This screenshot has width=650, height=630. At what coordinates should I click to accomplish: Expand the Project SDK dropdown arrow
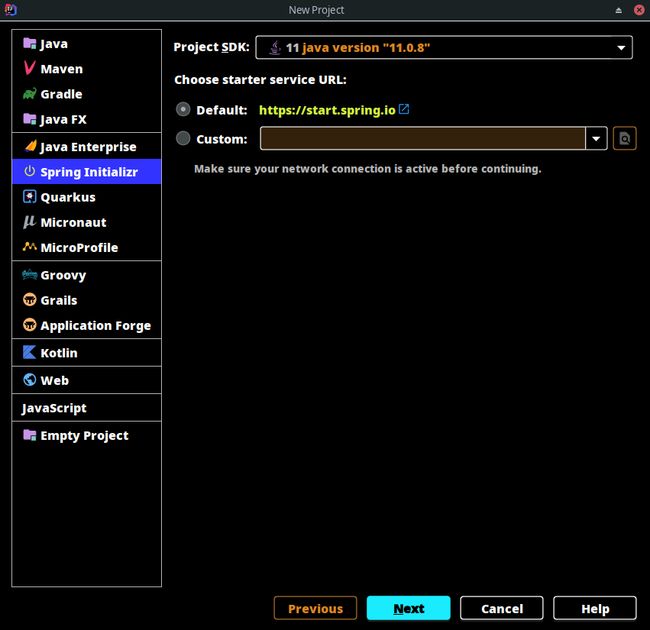pos(621,48)
